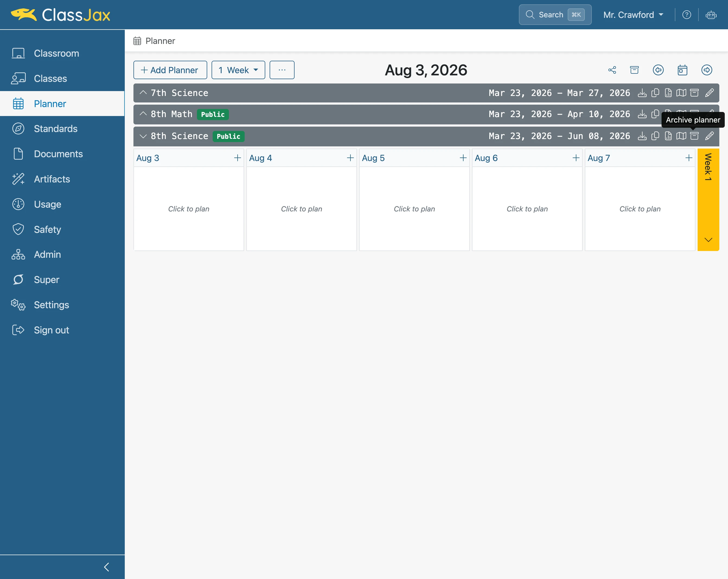The width and height of the screenshot is (728, 579).
Task: Duplicate the 8th Math planner
Action: click(x=655, y=114)
